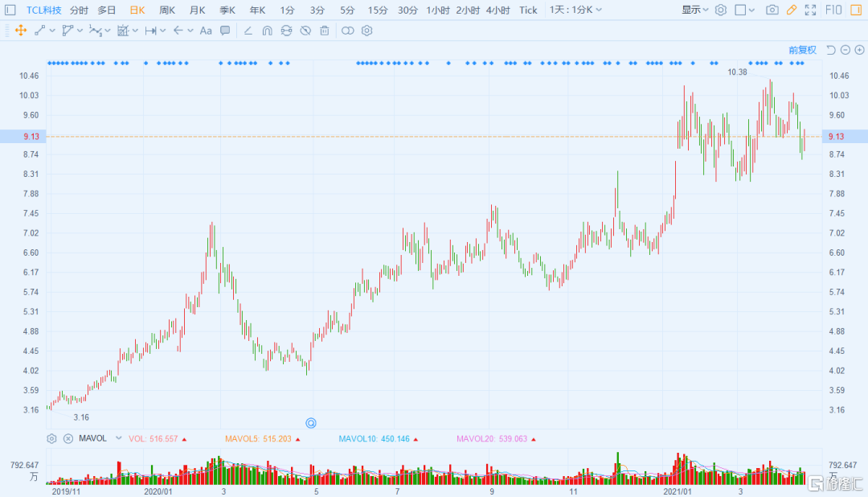Enter fullscreen chart mode
Image resolution: width=868 pixels, height=497 pixels.
811,10
